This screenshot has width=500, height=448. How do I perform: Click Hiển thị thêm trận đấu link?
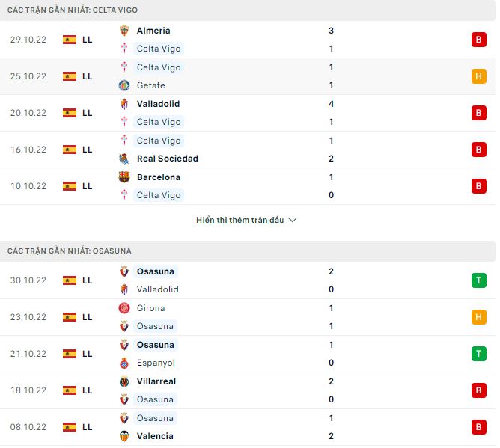point(240,221)
